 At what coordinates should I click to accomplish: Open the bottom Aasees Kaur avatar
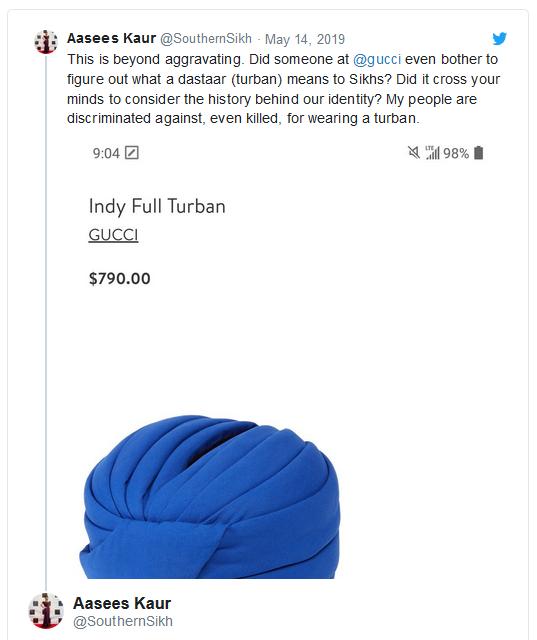[46, 611]
